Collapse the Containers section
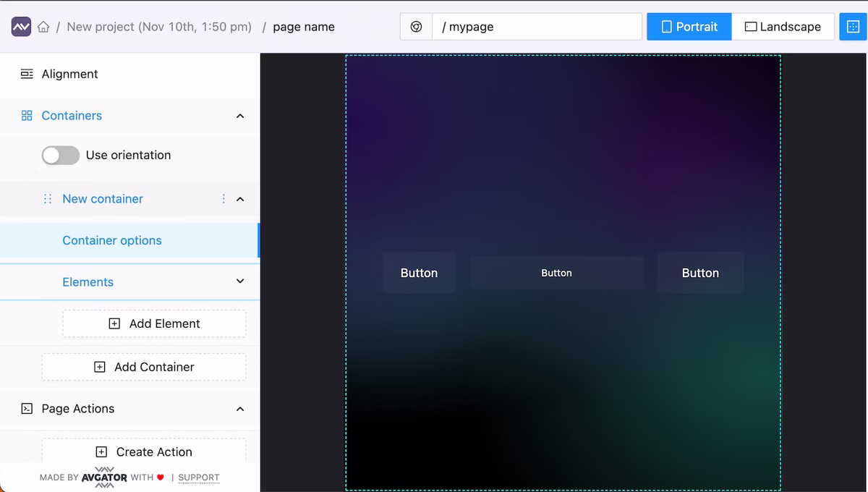Viewport: 868px width, 492px height. [x=240, y=116]
